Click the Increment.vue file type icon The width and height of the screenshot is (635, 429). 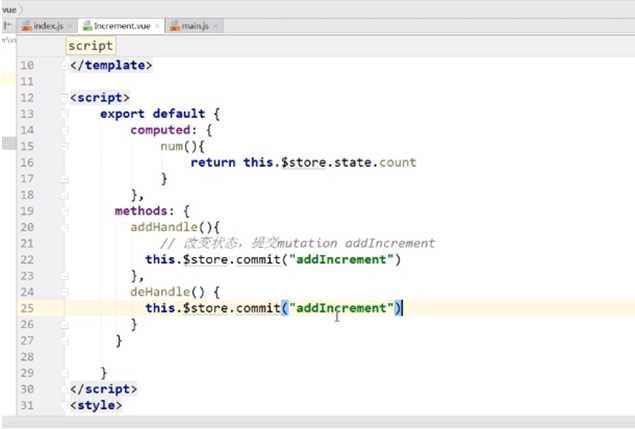click(87, 26)
